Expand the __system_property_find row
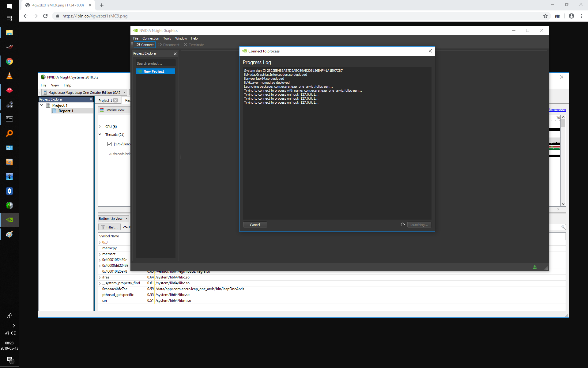This screenshot has height=368, width=588. pos(100,283)
